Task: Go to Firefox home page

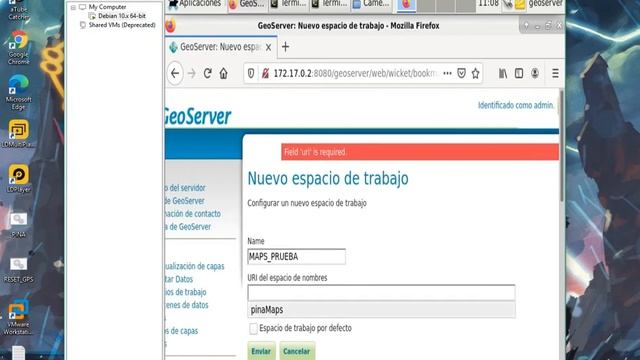Action: pyautogui.click(x=223, y=73)
